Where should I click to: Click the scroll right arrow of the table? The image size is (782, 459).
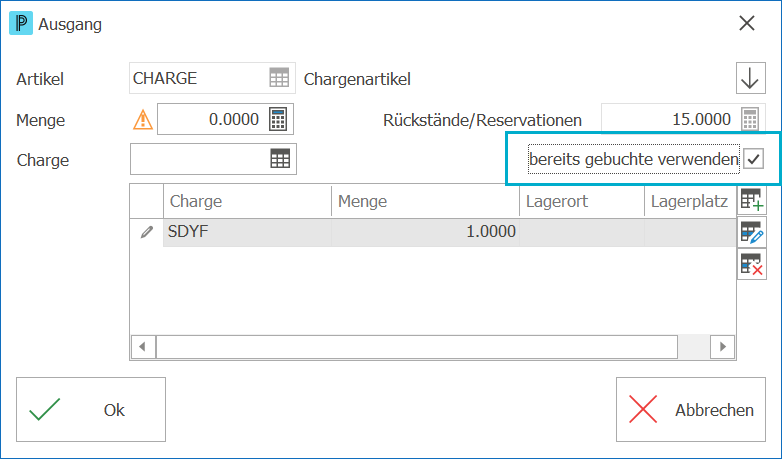[x=723, y=347]
